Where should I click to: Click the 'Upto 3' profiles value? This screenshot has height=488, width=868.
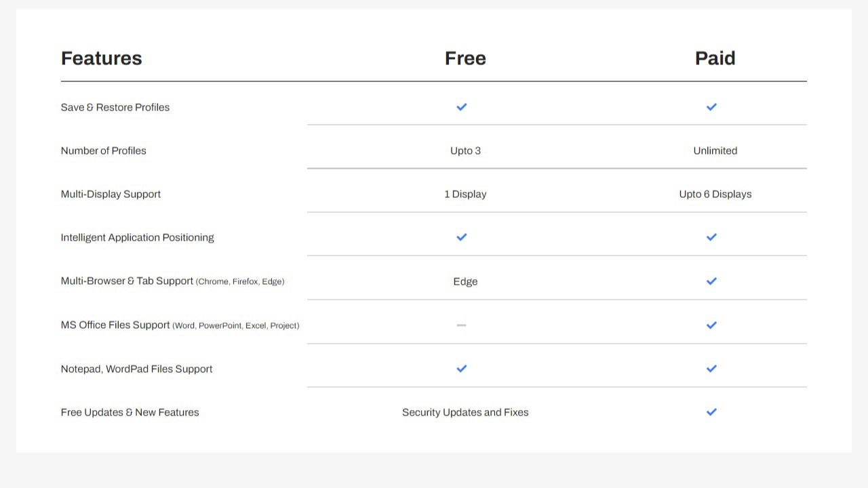click(x=465, y=150)
